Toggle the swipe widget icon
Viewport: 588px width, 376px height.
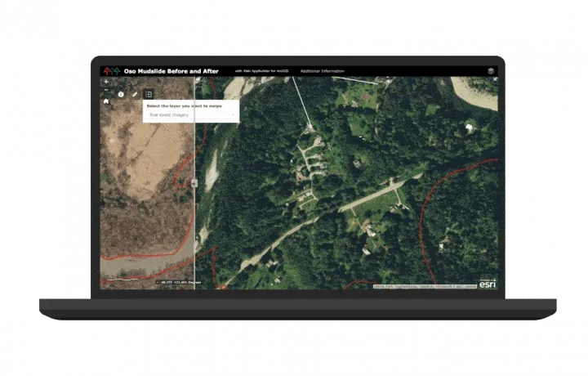pos(149,95)
